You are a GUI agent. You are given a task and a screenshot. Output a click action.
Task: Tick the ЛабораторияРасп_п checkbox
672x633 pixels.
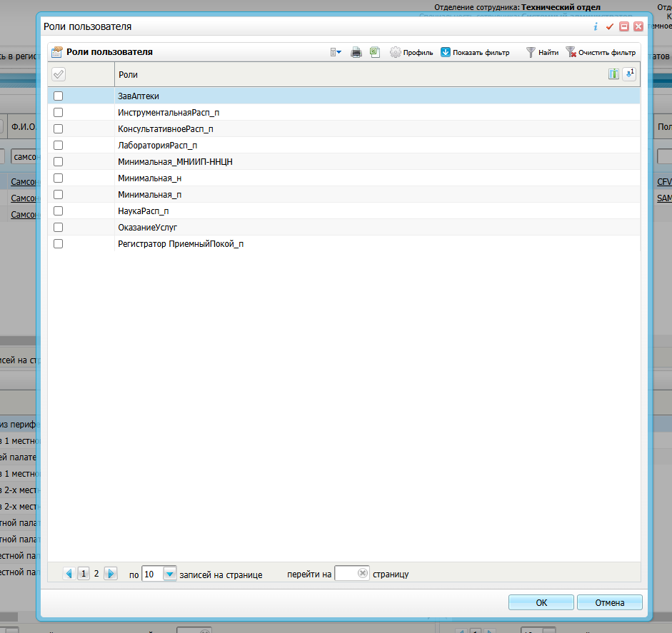[x=59, y=145]
